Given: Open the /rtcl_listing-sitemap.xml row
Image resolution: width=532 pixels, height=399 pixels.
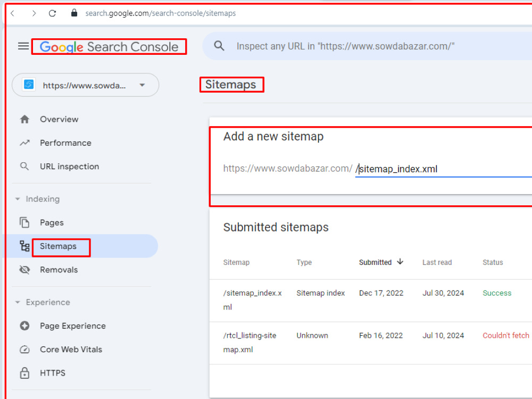Looking at the screenshot, I should coord(370,343).
